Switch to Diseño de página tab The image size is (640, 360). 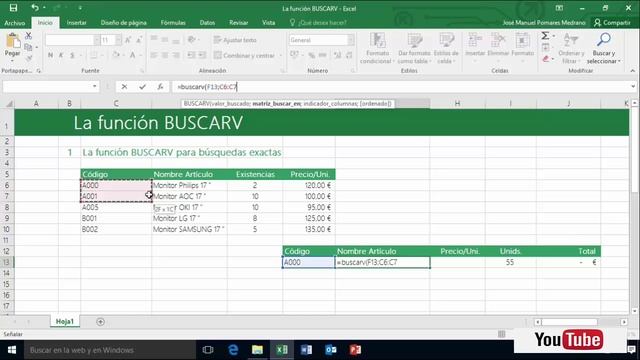[x=124, y=23]
